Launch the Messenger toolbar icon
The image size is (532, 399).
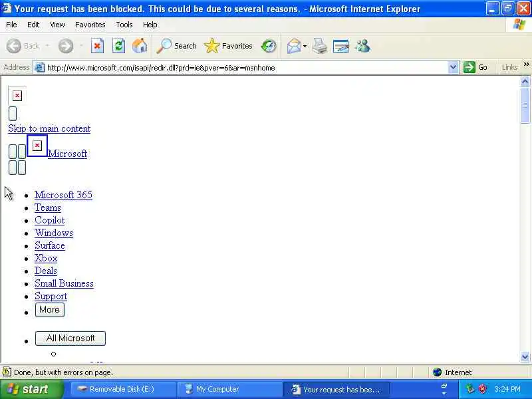pos(362,46)
